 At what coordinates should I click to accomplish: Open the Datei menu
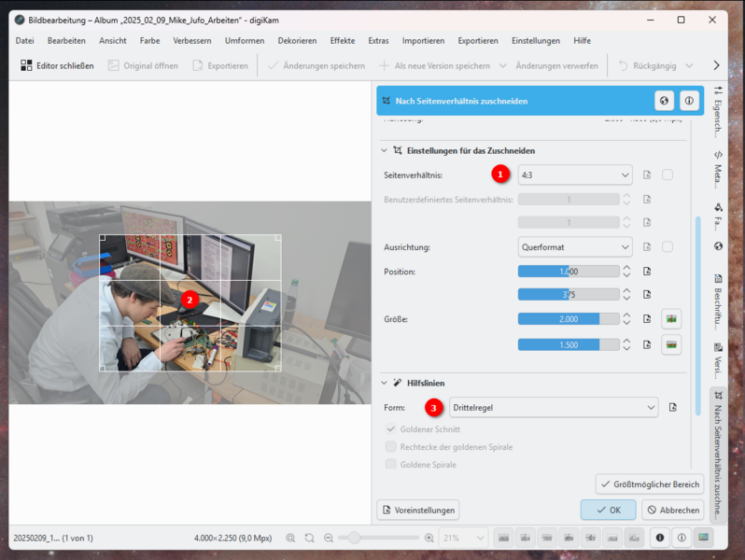tap(24, 41)
